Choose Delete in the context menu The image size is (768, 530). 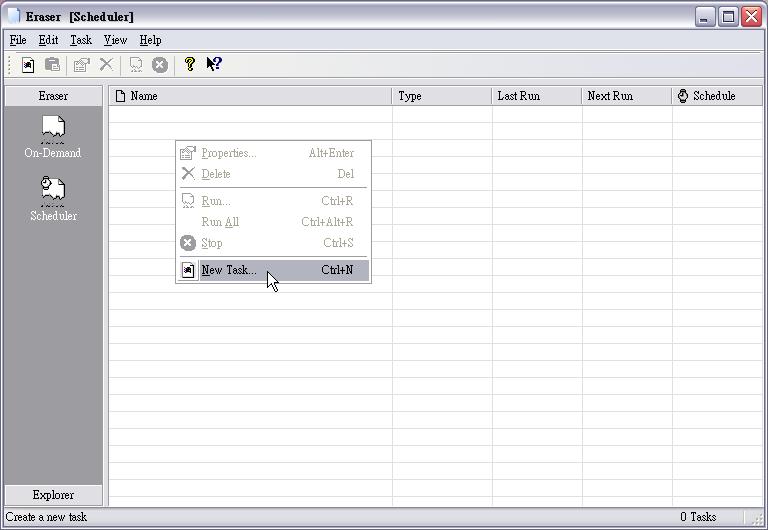273,173
